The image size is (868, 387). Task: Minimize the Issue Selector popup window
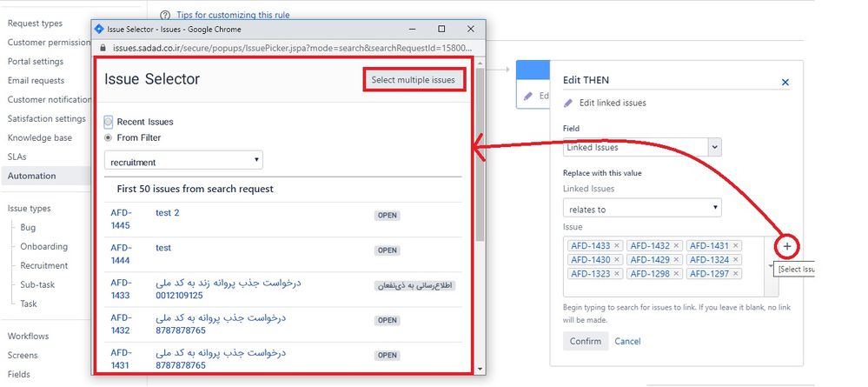click(x=413, y=29)
